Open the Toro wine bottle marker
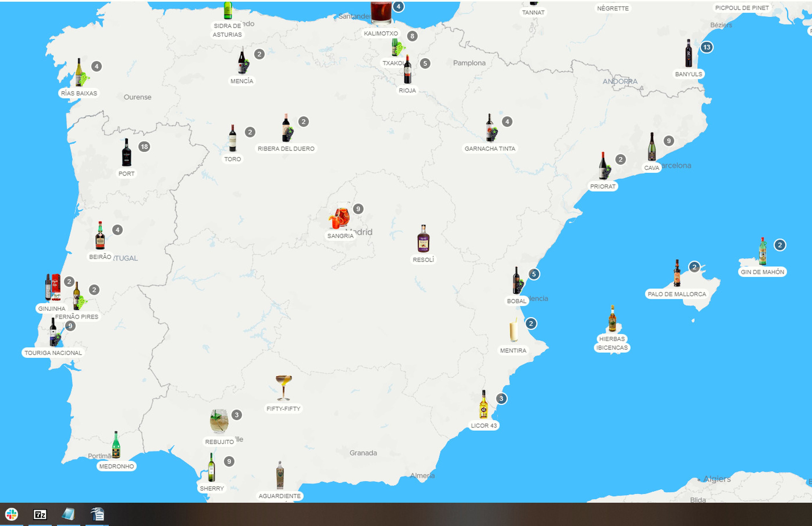 coord(233,138)
